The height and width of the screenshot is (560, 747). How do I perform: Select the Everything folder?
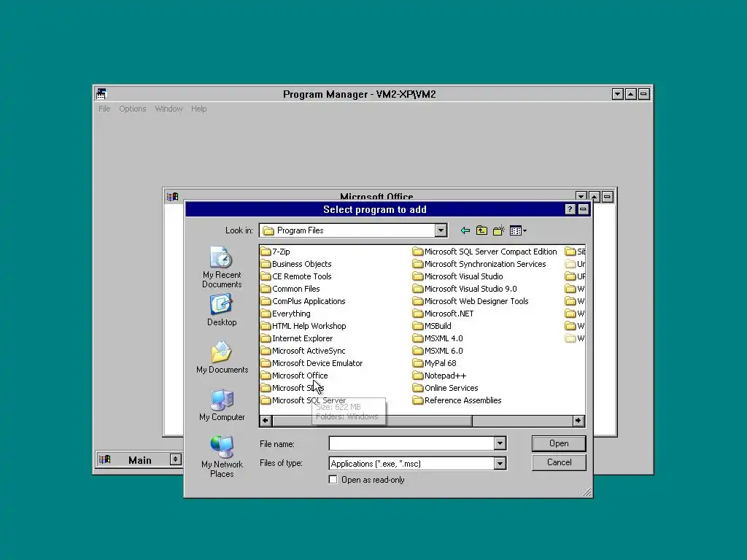pyautogui.click(x=285, y=314)
